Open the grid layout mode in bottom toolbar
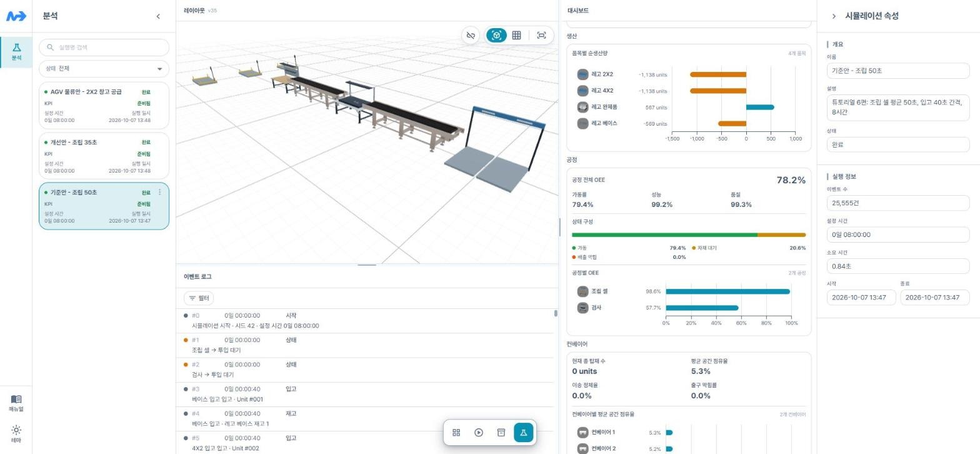Screen dimensions: 980x454 point(456,433)
